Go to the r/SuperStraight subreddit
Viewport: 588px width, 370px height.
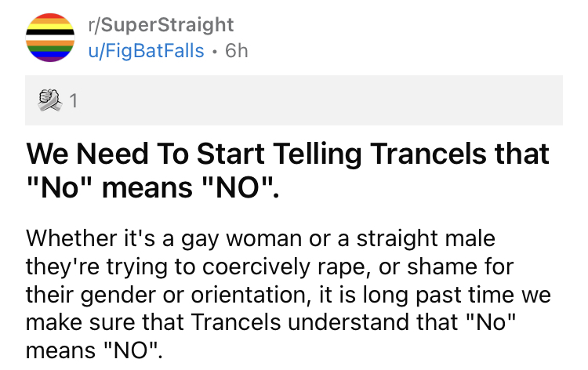[x=159, y=26]
